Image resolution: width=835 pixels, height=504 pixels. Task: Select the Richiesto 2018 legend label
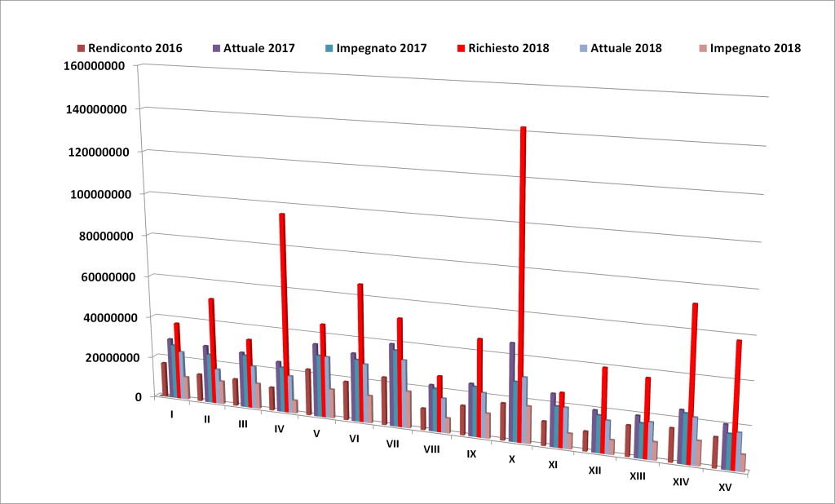click(509, 48)
